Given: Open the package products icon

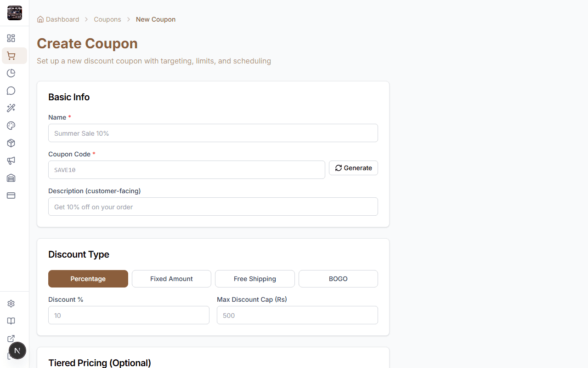Looking at the screenshot, I should point(11,143).
